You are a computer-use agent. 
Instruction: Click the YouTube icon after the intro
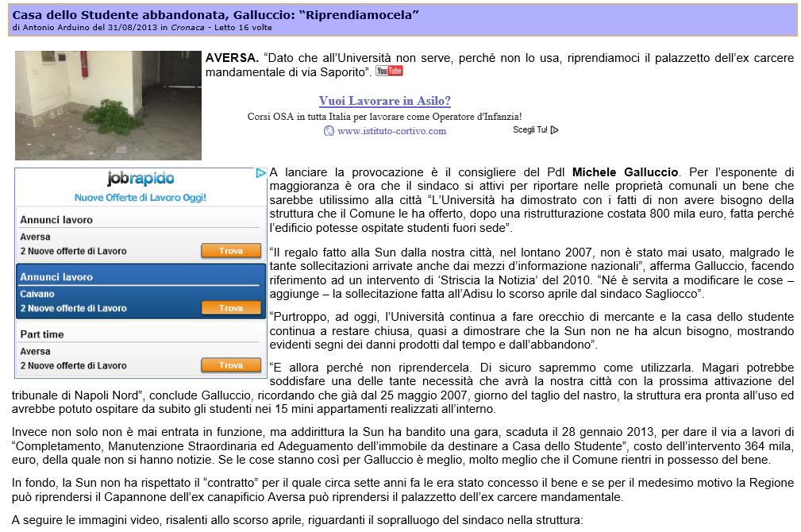389,71
